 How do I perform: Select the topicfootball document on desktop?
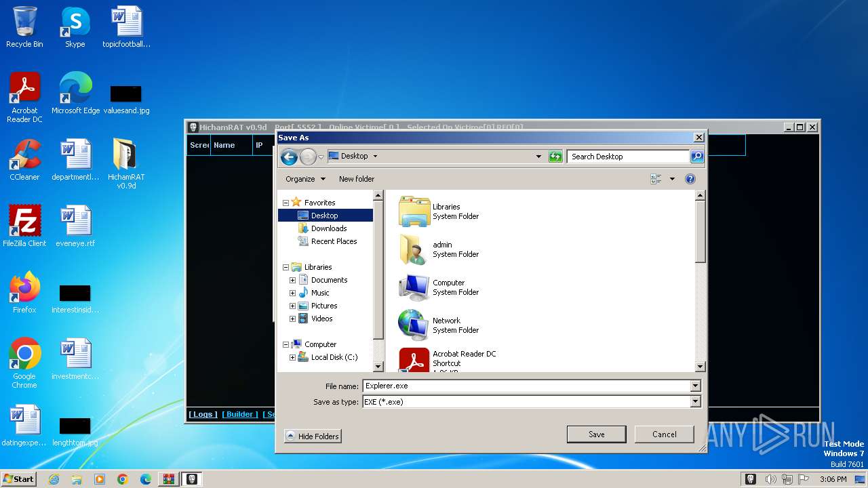[x=126, y=27]
